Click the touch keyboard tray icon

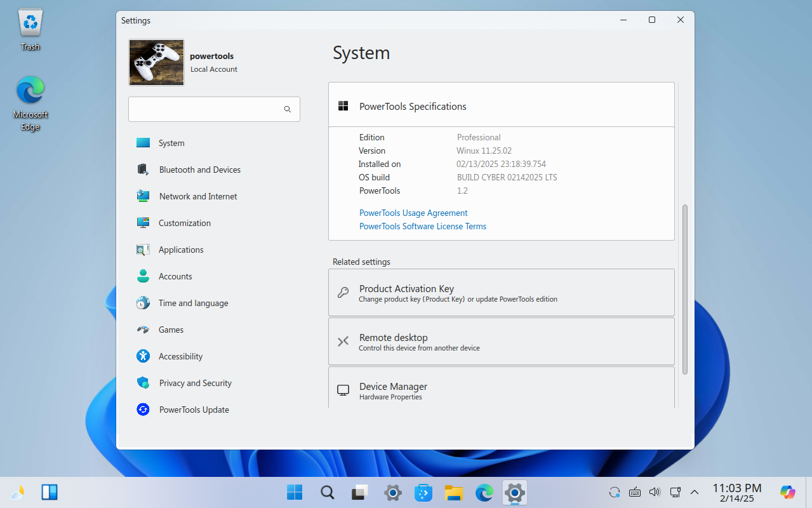(634, 492)
